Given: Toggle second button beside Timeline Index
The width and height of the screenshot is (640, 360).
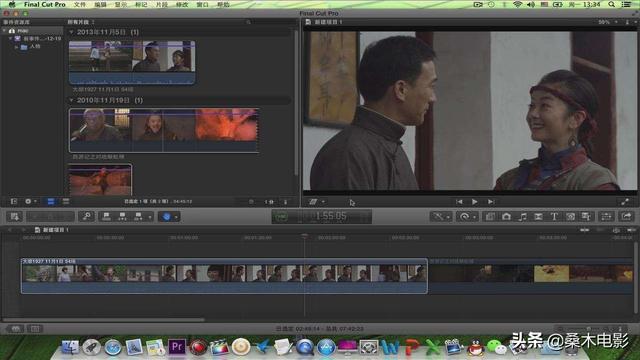Looking at the screenshot, I should tap(35, 329).
